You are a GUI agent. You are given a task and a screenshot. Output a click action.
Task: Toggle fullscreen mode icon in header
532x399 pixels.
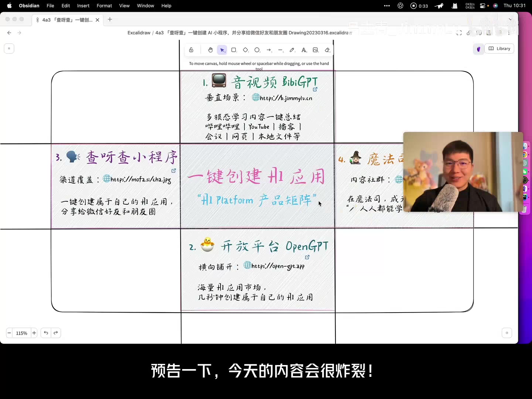pos(459,33)
